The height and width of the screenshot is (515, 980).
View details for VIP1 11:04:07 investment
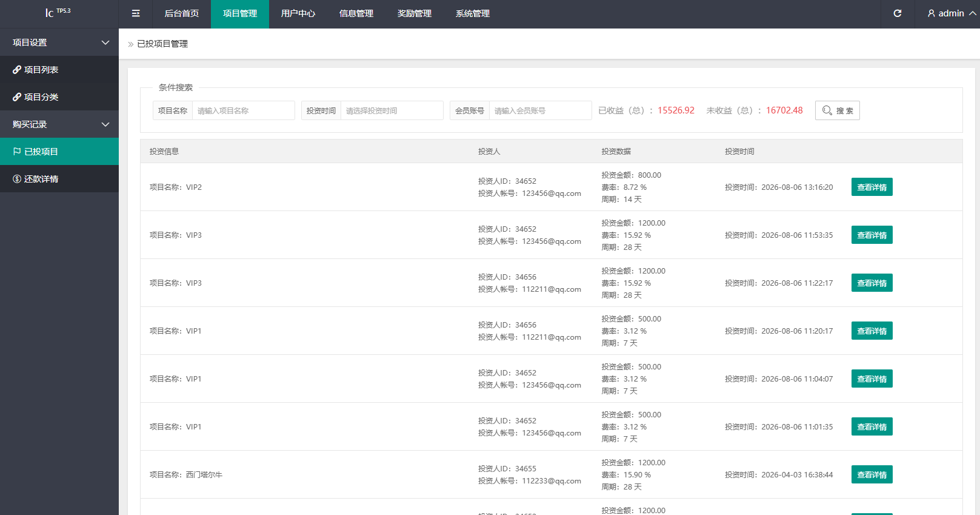872,379
